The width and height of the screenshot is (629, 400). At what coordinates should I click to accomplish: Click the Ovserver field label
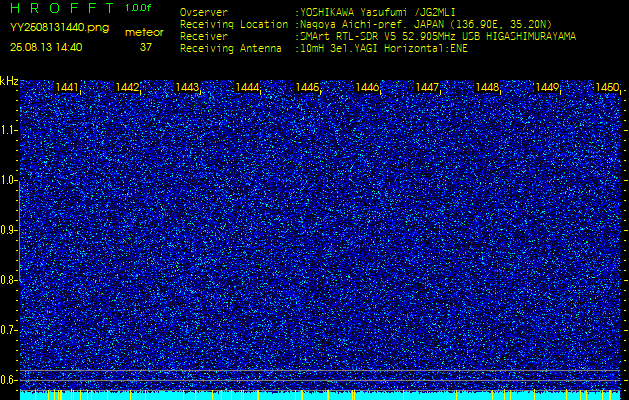click(x=204, y=12)
